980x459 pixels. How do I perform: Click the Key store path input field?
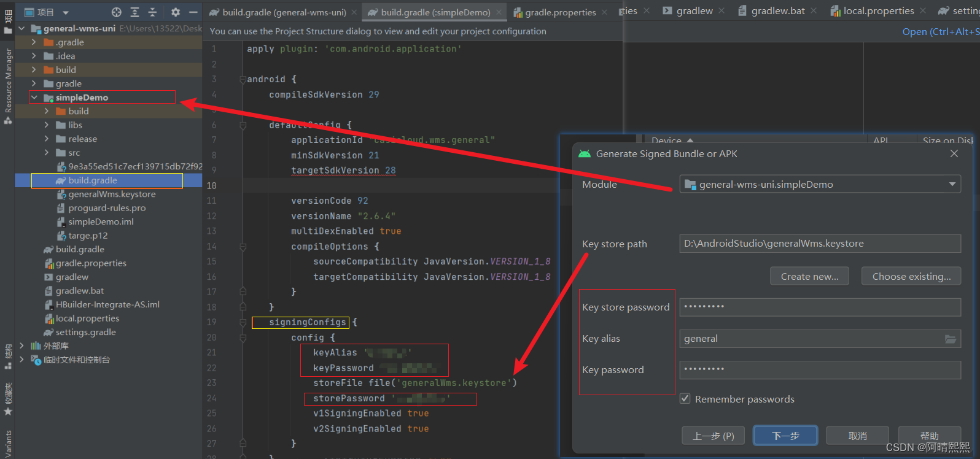click(x=820, y=244)
